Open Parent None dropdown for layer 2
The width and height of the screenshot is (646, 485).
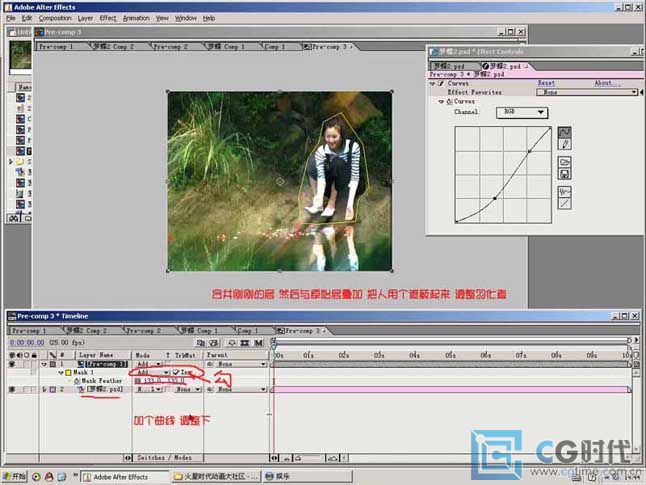click(x=240, y=389)
